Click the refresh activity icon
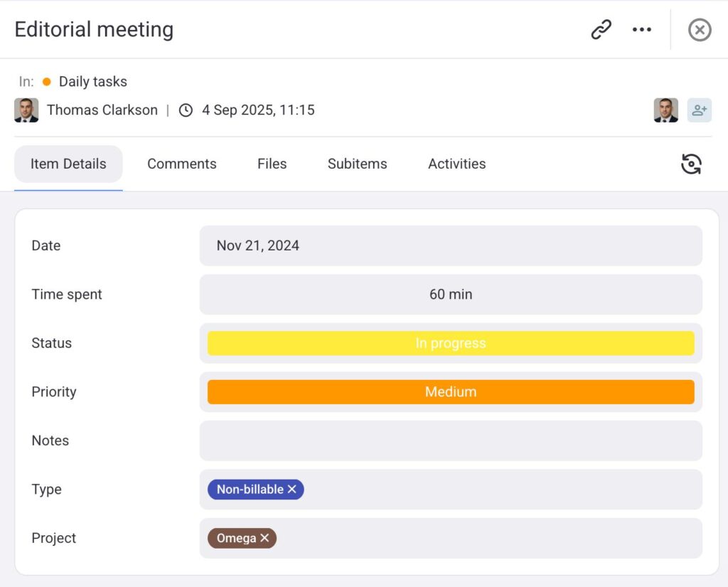 pos(691,164)
